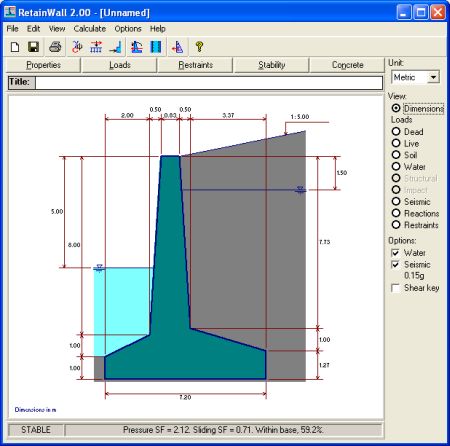Click the save floppy disk icon
Screen dimensions: 450x446
[x=33, y=47]
